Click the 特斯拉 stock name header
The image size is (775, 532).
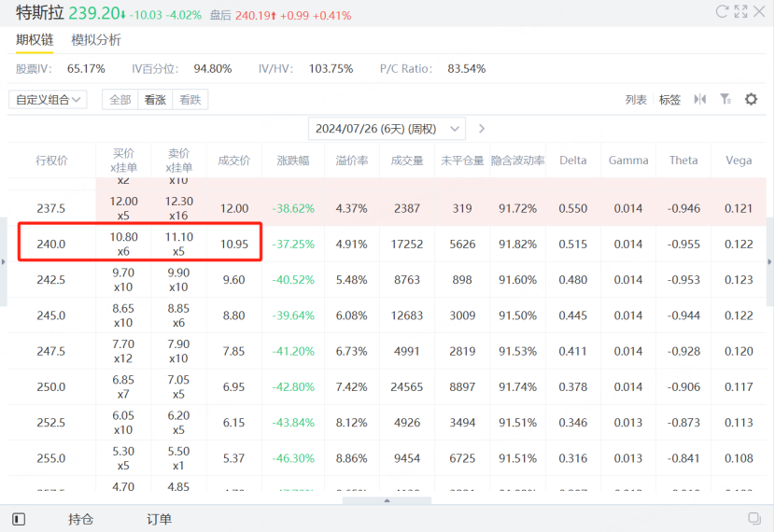click(40, 13)
